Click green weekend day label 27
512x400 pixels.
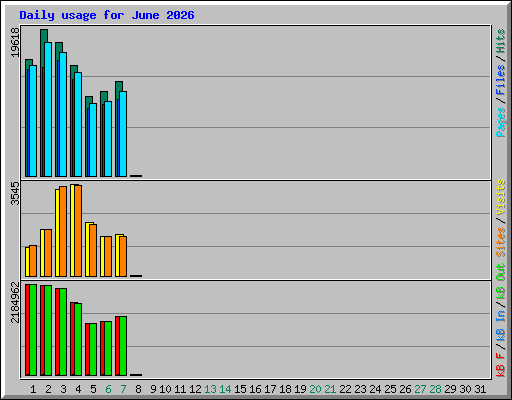click(420, 389)
